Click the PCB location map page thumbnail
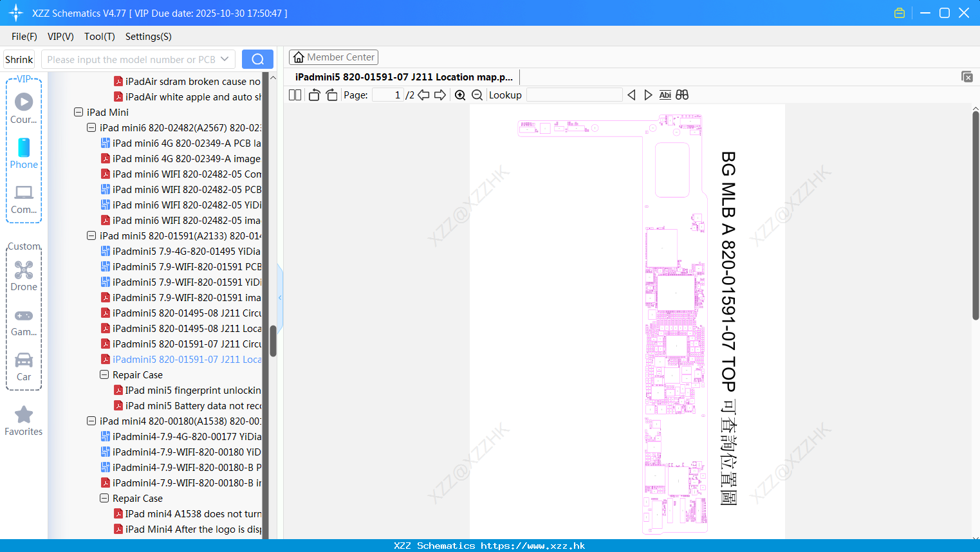 [627, 322]
